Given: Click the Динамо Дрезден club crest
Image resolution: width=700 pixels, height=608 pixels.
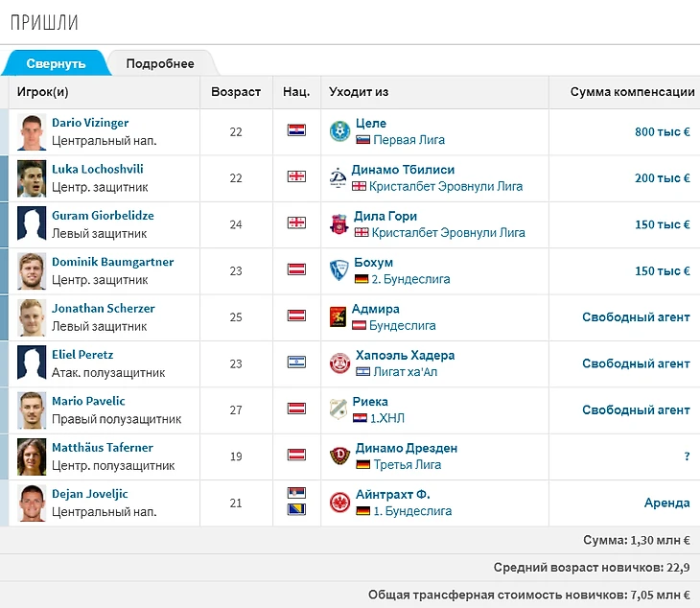Looking at the screenshot, I should [x=338, y=456].
